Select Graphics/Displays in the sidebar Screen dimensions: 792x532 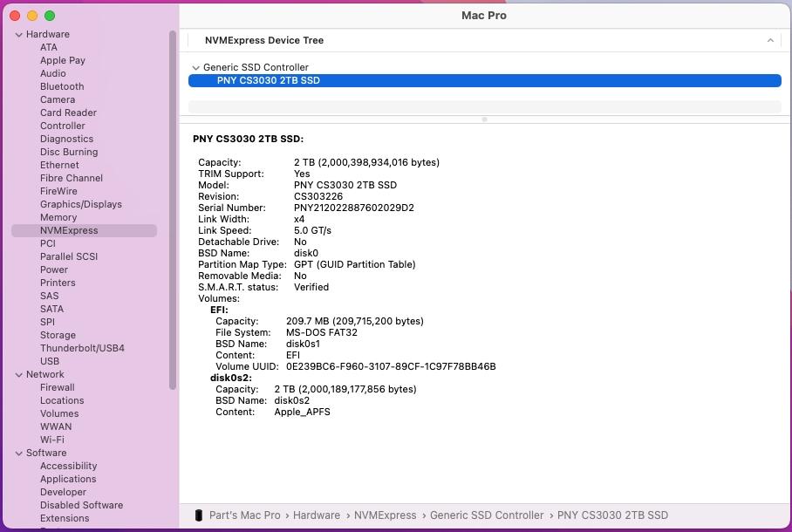(x=80, y=204)
